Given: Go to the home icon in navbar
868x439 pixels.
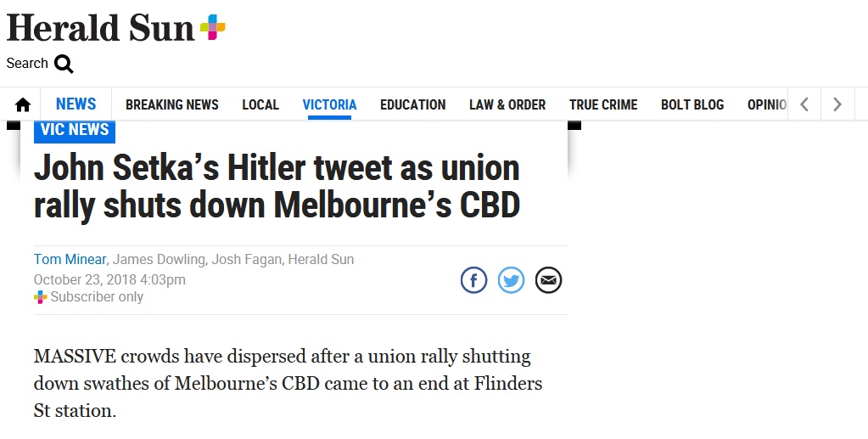Looking at the screenshot, I should (23, 104).
